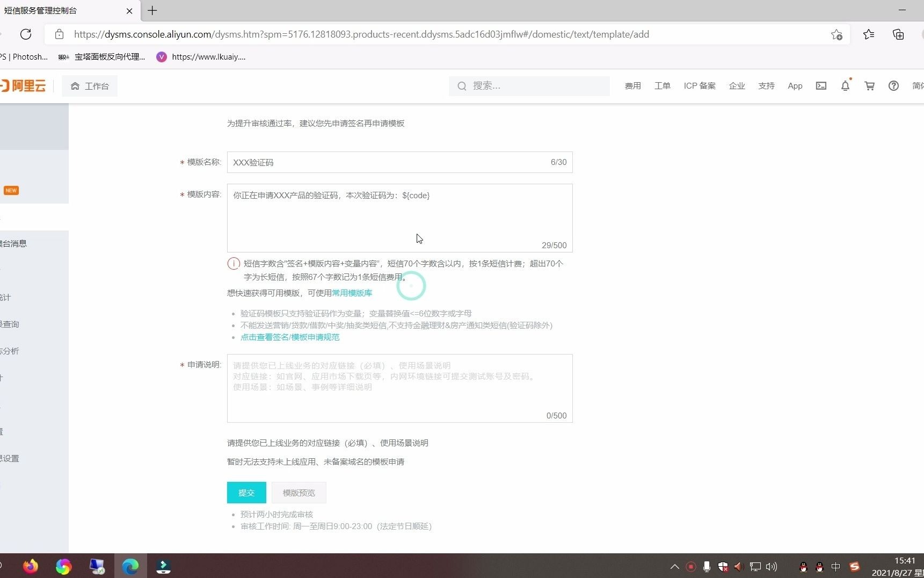Click the 申请说明 text area
This screenshot has height=578, width=924.
[x=399, y=388]
